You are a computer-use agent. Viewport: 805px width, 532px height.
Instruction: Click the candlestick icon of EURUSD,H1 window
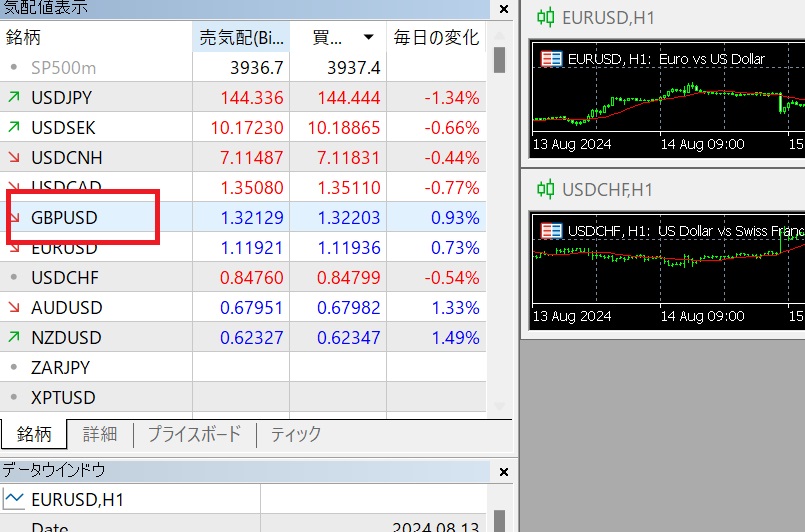[545, 18]
